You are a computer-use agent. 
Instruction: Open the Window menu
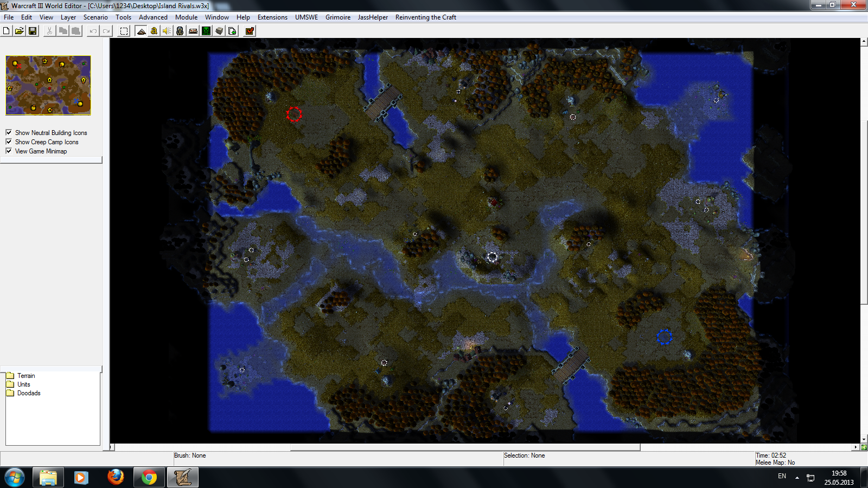point(217,17)
